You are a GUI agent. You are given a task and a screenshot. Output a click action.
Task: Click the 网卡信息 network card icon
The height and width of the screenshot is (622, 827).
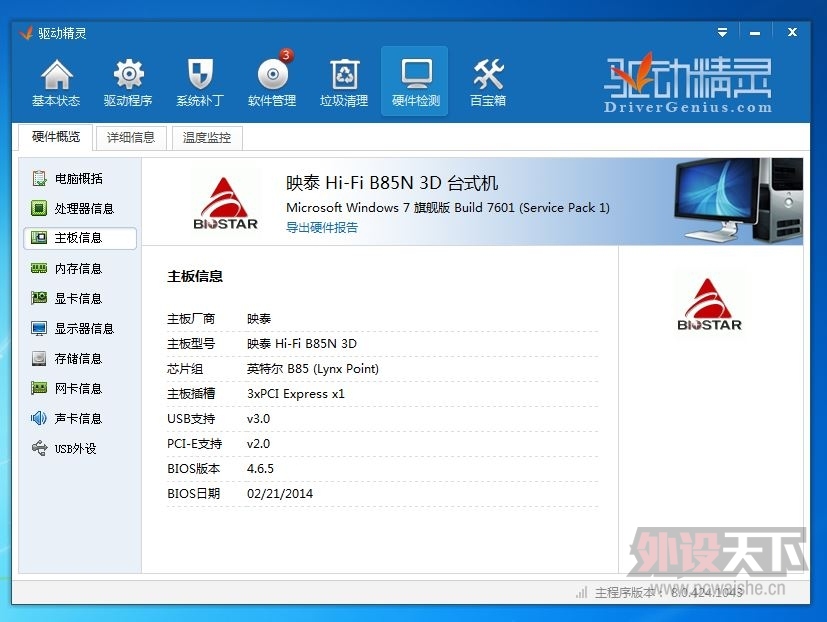39,388
